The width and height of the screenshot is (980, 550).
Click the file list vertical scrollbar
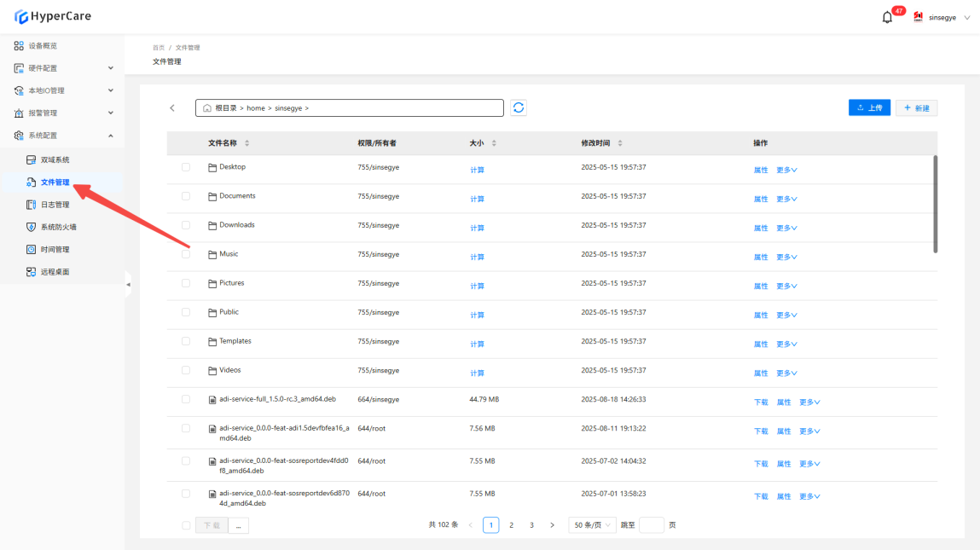tap(936, 205)
